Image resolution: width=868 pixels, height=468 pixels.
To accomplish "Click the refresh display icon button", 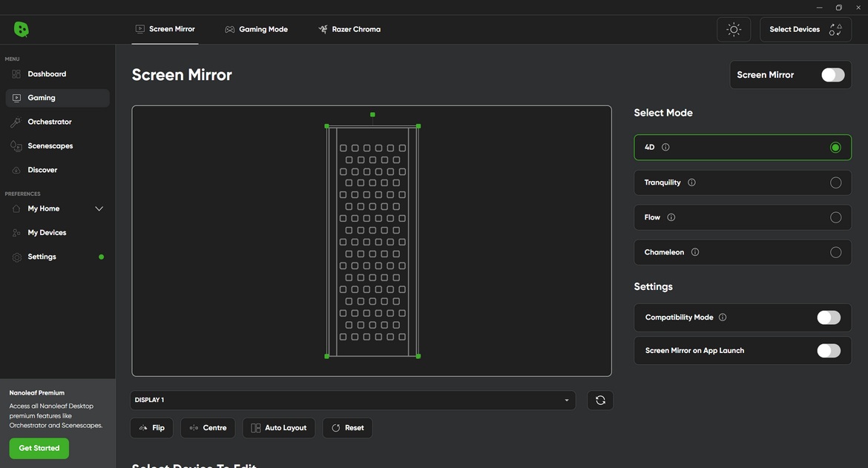I will coord(600,400).
